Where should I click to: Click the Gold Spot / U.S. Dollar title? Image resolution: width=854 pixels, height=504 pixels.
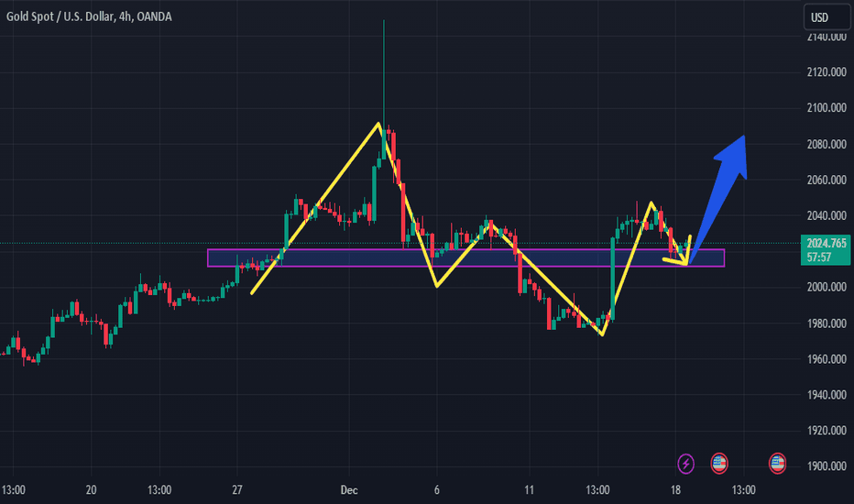click(89, 16)
